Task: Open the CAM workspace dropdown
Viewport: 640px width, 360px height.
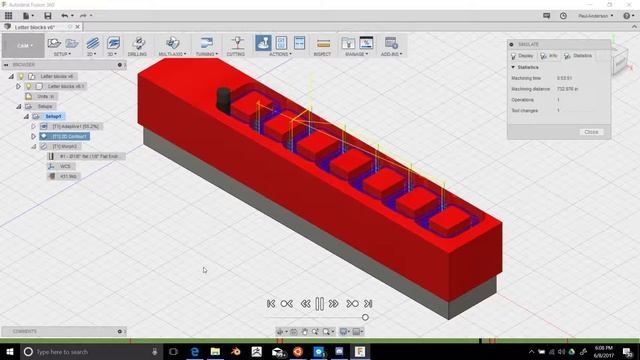Action: (23, 45)
